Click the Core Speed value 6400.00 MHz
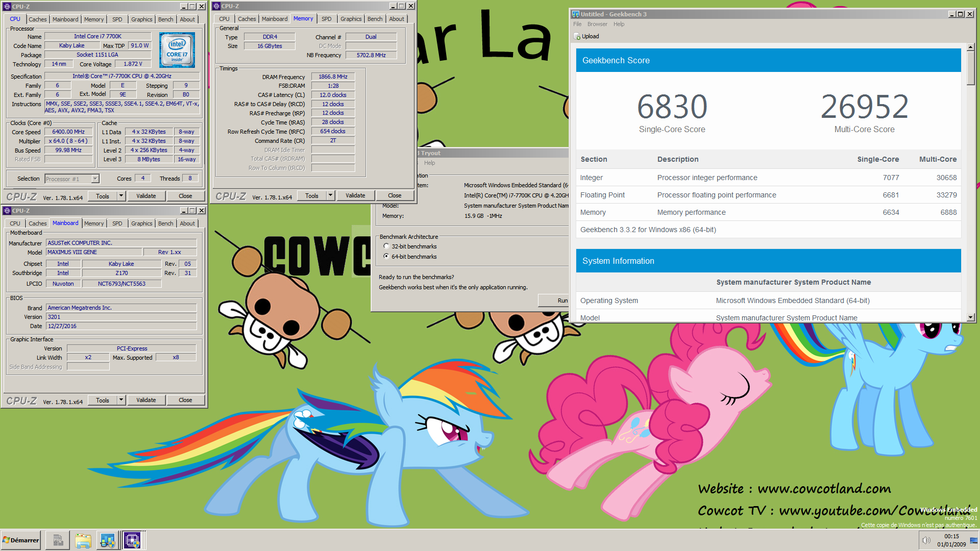This screenshot has width=980, height=551. click(68, 132)
